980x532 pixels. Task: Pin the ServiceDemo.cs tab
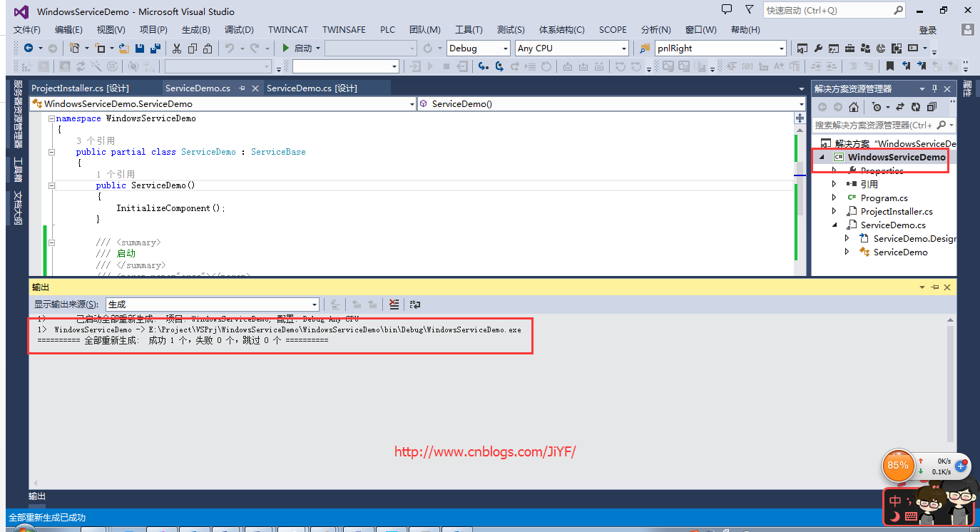point(242,88)
